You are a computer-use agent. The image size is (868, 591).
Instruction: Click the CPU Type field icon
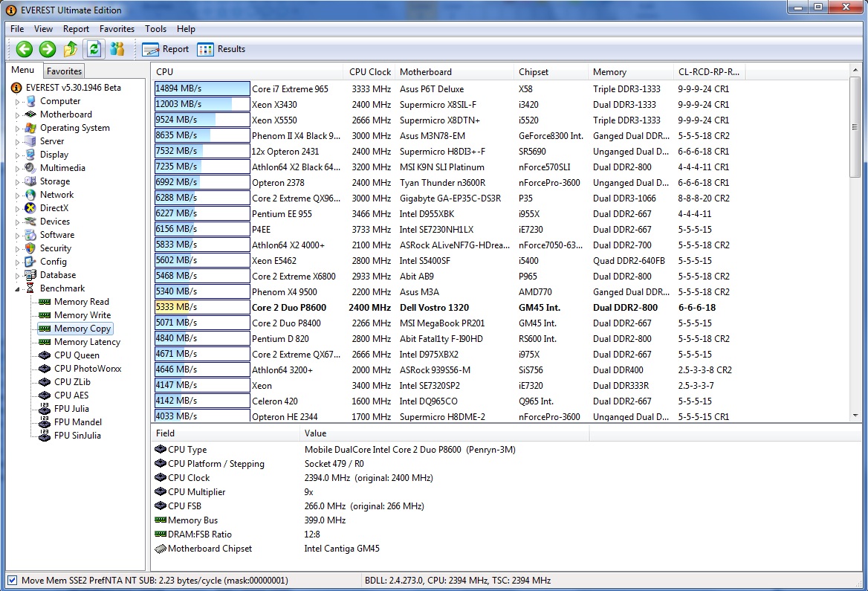pyautogui.click(x=161, y=450)
